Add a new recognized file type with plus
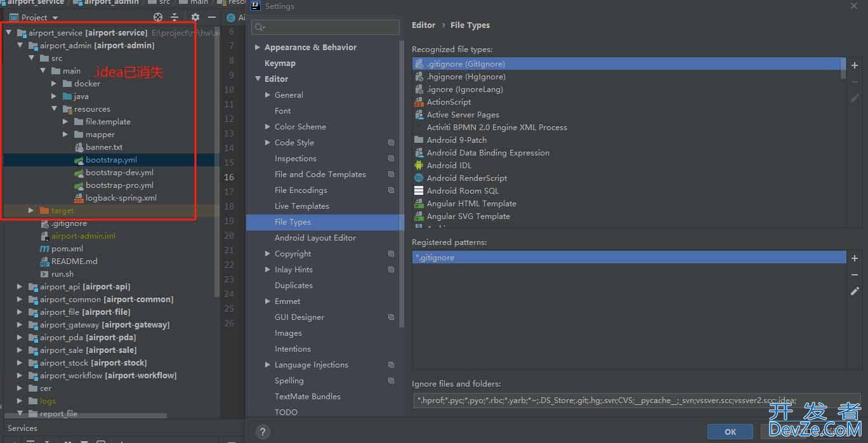The image size is (868, 443). [855, 65]
